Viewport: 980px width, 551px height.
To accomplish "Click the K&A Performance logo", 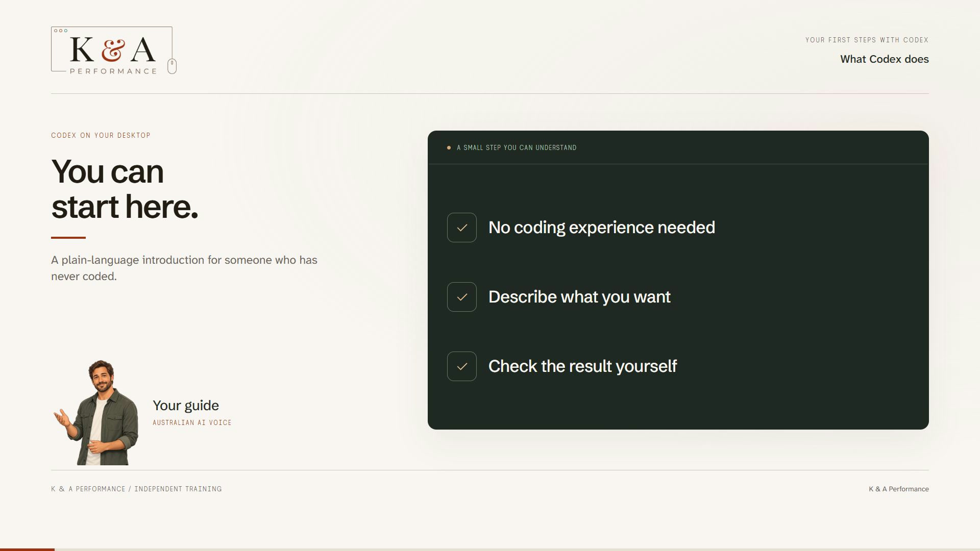I will tap(114, 51).
